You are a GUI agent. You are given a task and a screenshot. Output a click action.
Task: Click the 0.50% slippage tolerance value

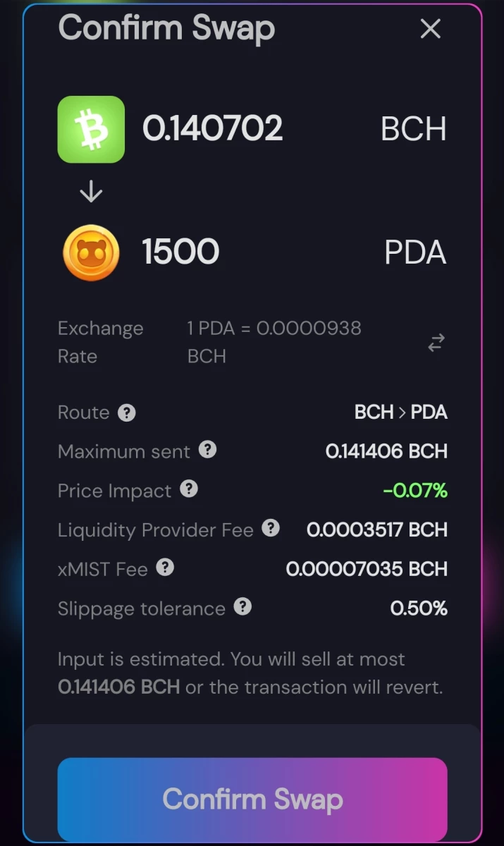coord(419,608)
